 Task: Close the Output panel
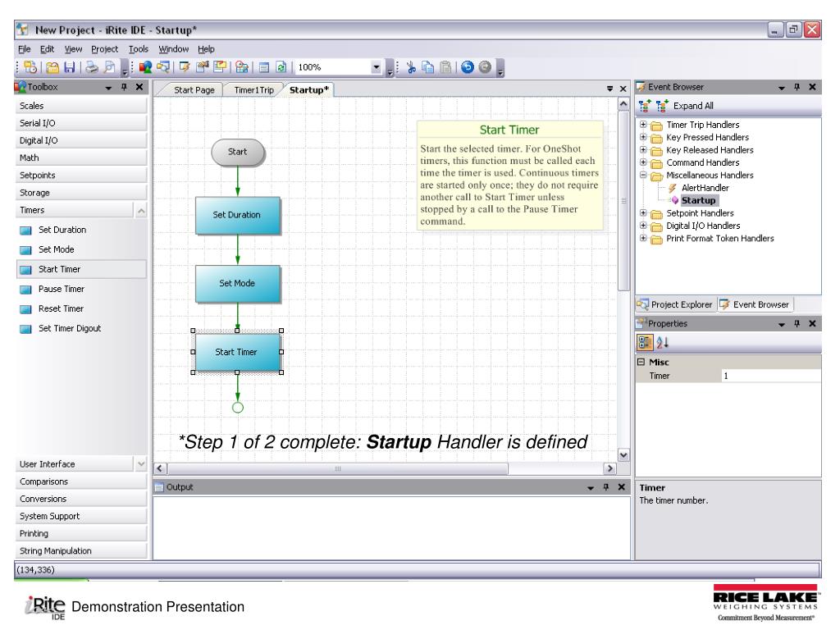click(x=622, y=487)
